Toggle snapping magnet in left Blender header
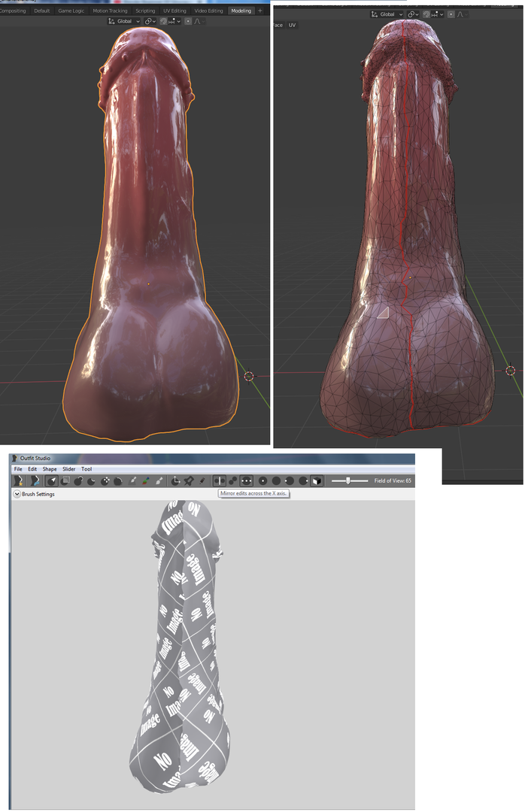 point(163,21)
